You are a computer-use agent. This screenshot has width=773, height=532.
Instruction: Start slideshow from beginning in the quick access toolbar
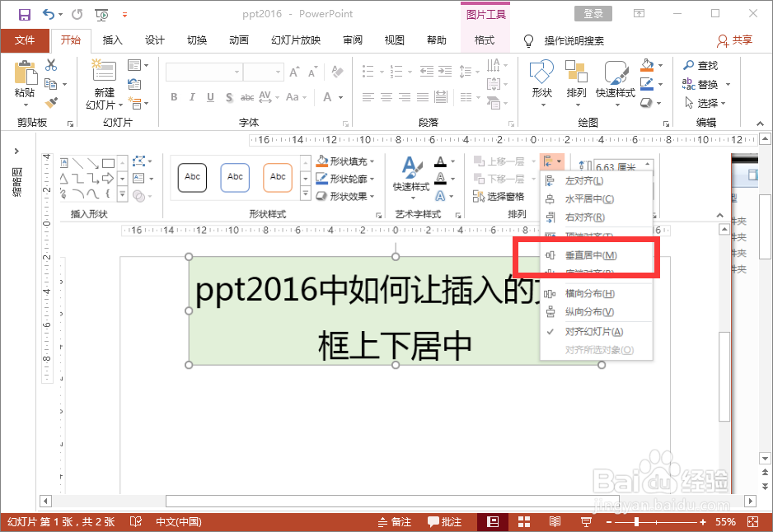pyautogui.click(x=101, y=15)
